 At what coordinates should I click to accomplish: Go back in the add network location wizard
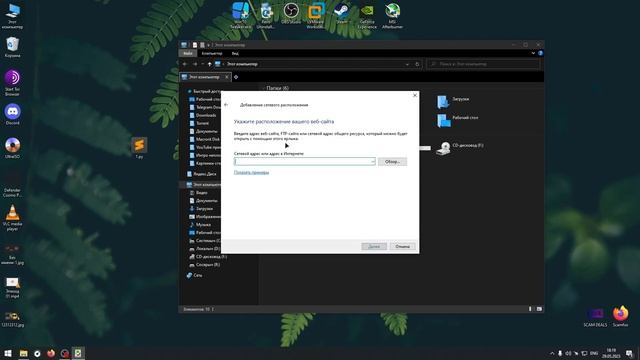[x=226, y=105]
